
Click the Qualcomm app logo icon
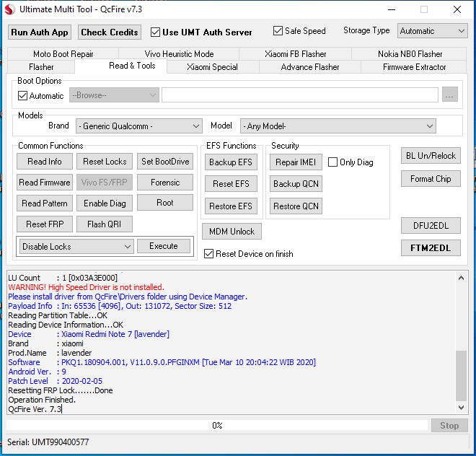tap(9, 9)
